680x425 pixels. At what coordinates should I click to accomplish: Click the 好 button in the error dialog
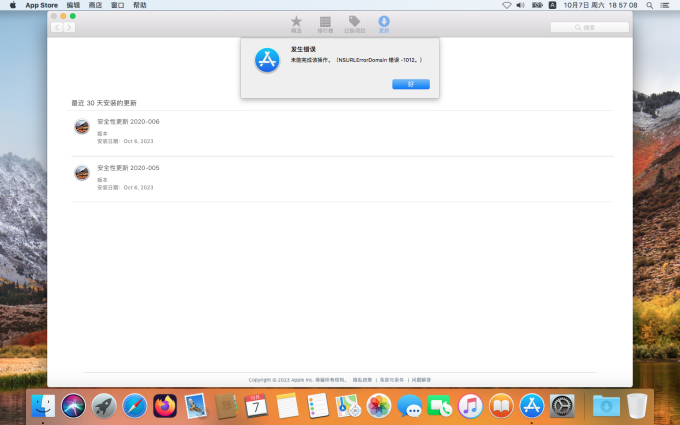point(411,84)
